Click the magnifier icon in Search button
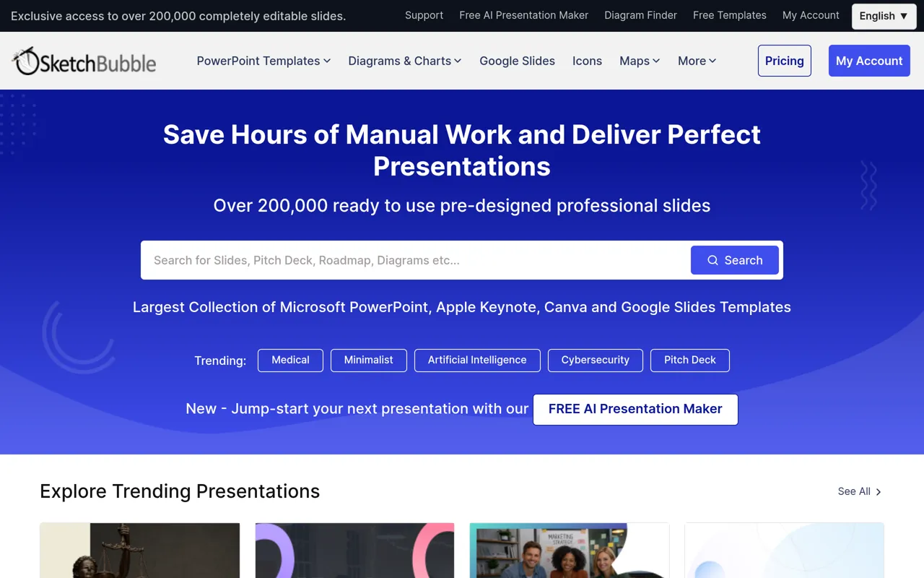924x578 pixels. click(x=712, y=260)
